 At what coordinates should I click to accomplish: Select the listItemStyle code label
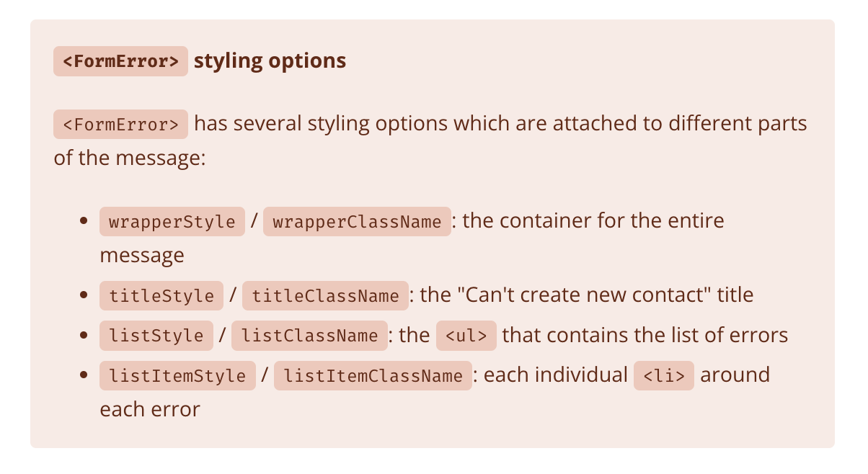(x=177, y=375)
